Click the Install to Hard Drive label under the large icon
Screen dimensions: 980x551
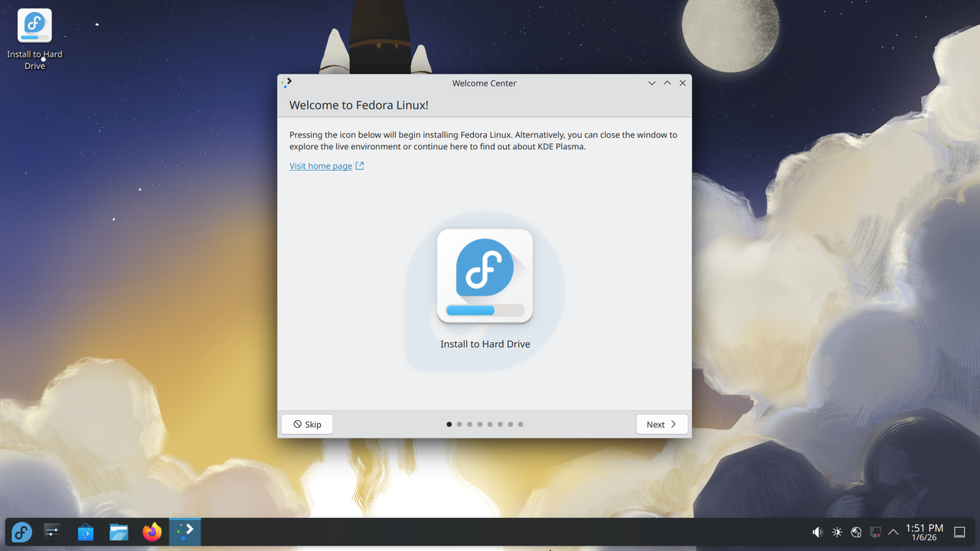[x=485, y=344]
